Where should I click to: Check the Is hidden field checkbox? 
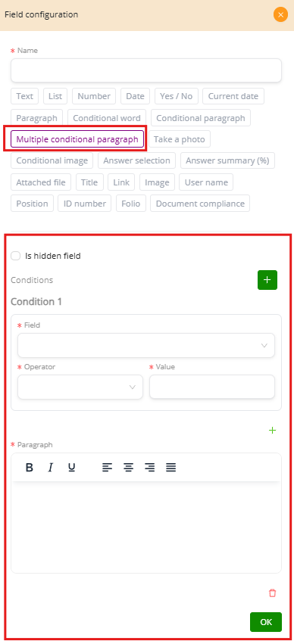click(16, 256)
